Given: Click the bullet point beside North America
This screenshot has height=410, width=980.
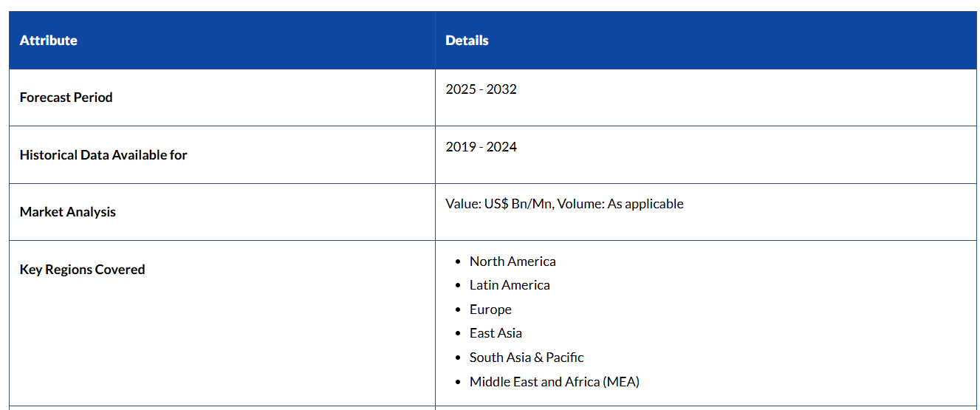Looking at the screenshot, I should pyautogui.click(x=459, y=262).
